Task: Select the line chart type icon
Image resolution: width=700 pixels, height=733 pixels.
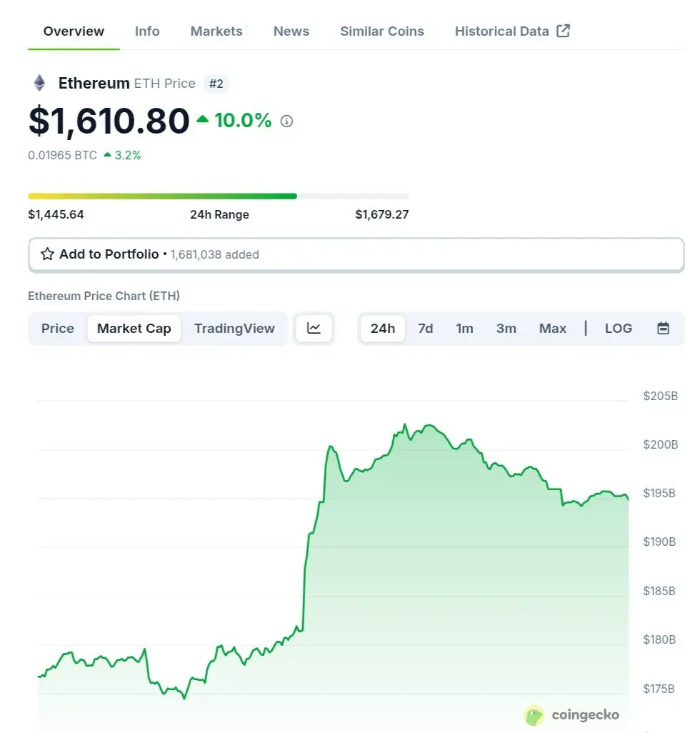Action: tap(314, 328)
